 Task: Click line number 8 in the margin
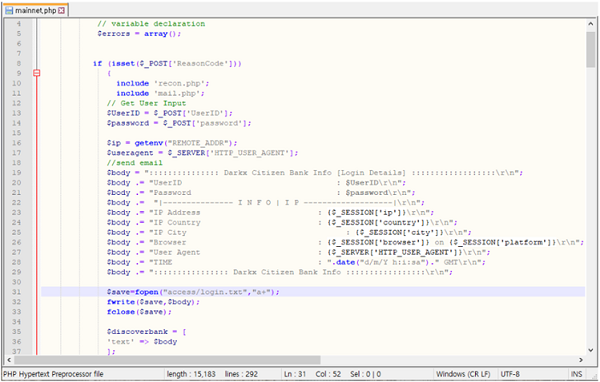point(18,64)
